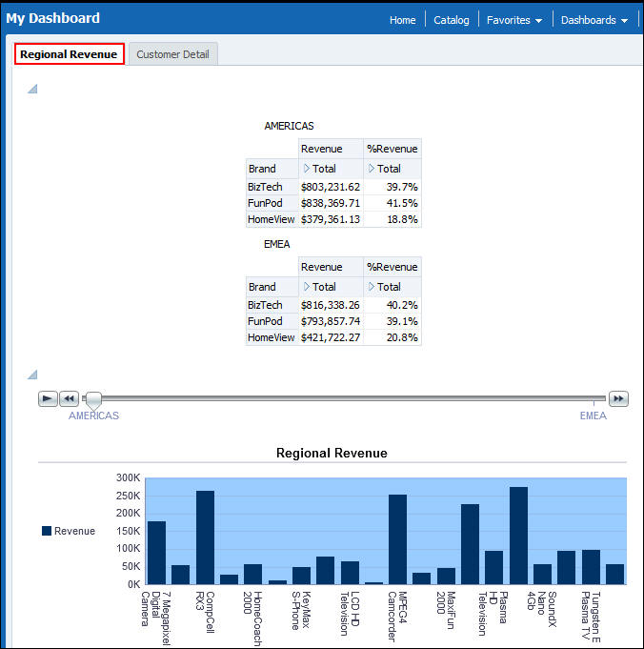Expand Revenue Total in EMEA table

point(307,287)
